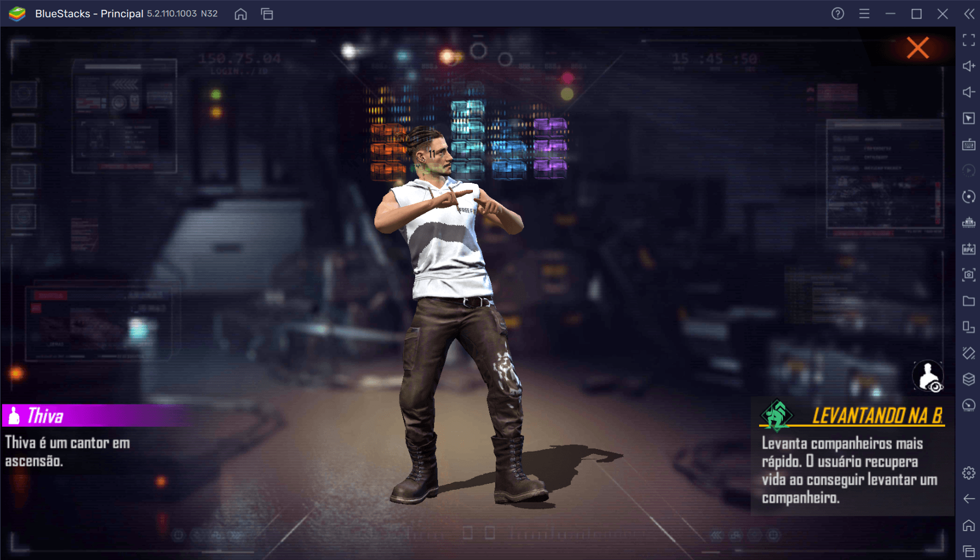980x560 pixels.
Task: Minimize the BlueStacks window
Action: [x=890, y=14]
